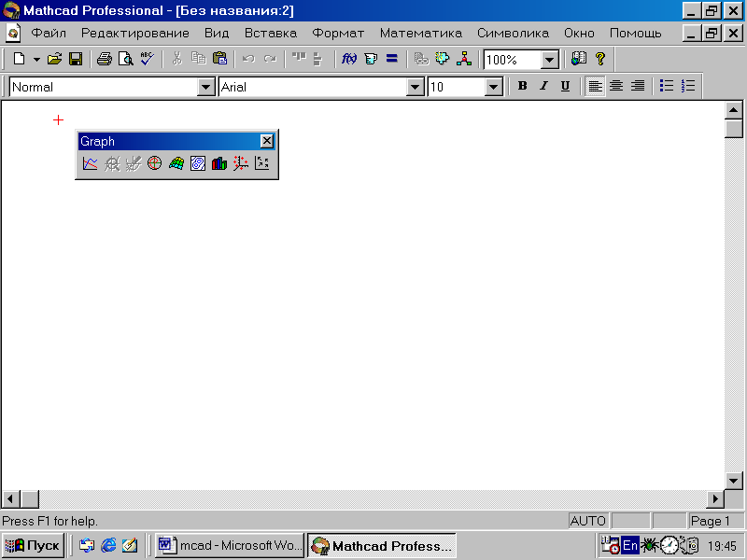The width and height of the screenshot is (747, 560).
Task: Click the Component Wizard icon
Action: click(x=443, y=59)
